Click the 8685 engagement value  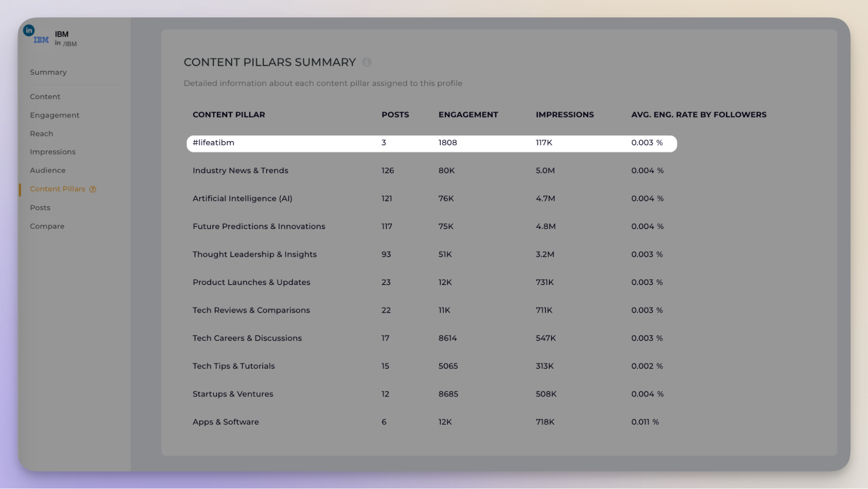point(448,394)
